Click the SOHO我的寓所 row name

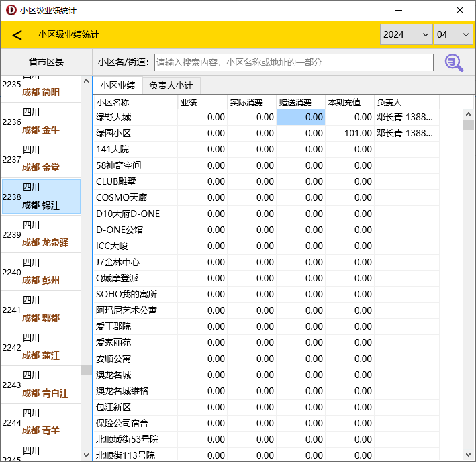click(126, 294)
